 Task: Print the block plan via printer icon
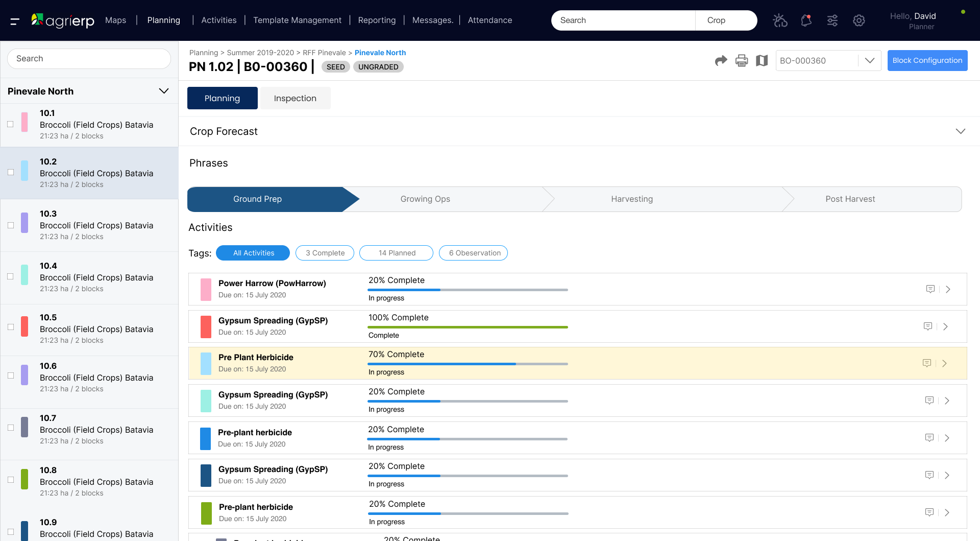tap(741, 60)
